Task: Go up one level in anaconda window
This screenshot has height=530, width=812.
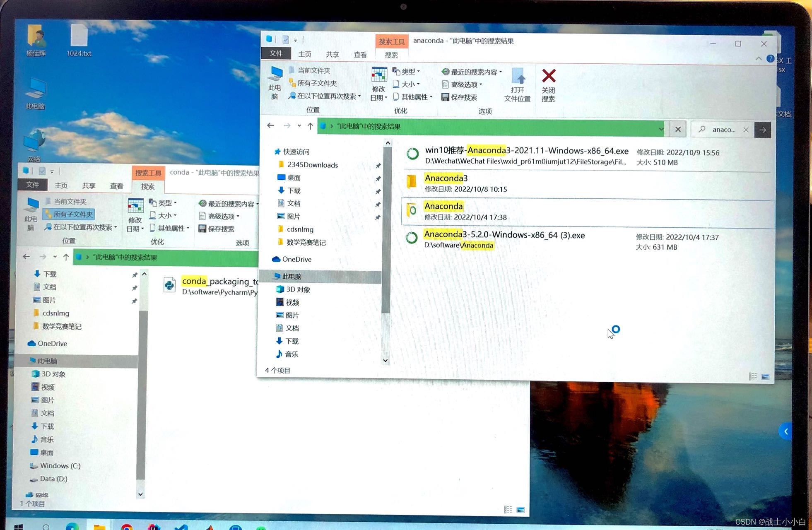Action: 310,126
